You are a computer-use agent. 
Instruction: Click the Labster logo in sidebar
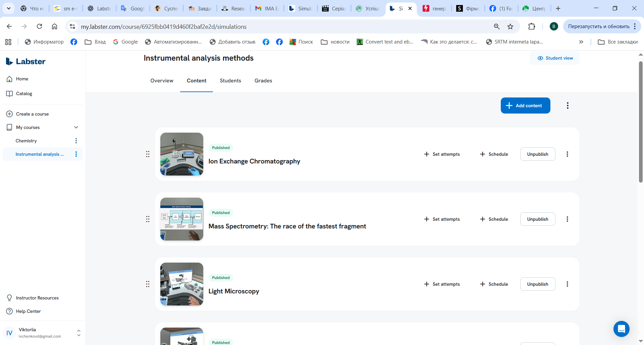[26, 61]
